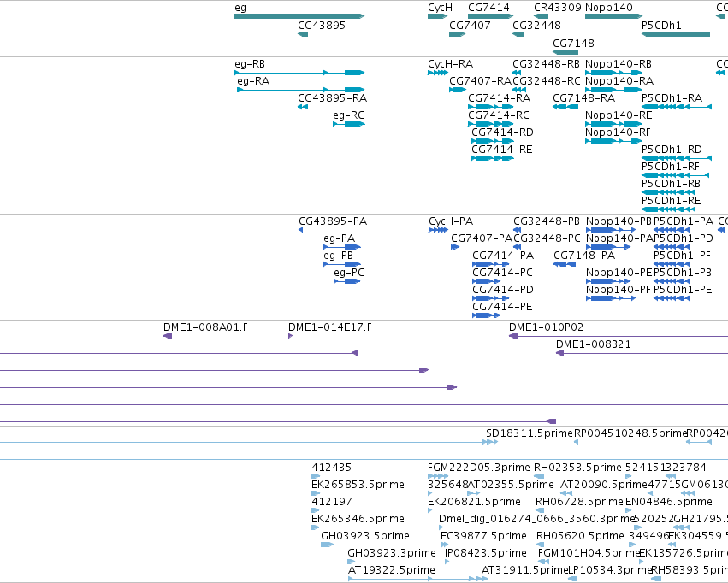Select transcript CG7414-RC

click(491, 124)
